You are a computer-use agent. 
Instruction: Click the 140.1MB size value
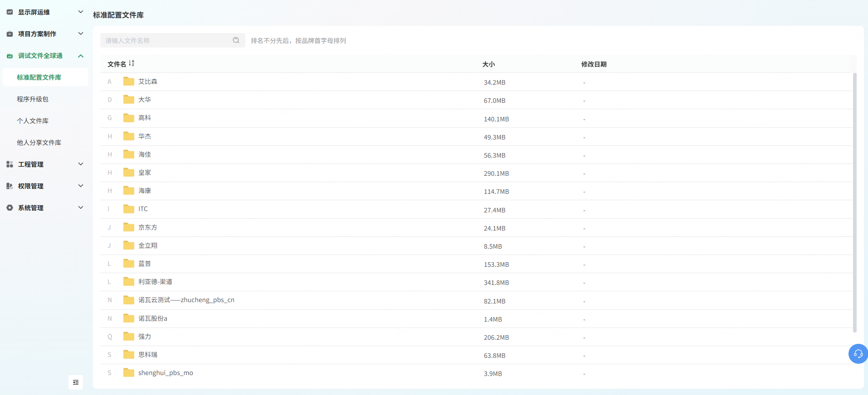(496, 119)
